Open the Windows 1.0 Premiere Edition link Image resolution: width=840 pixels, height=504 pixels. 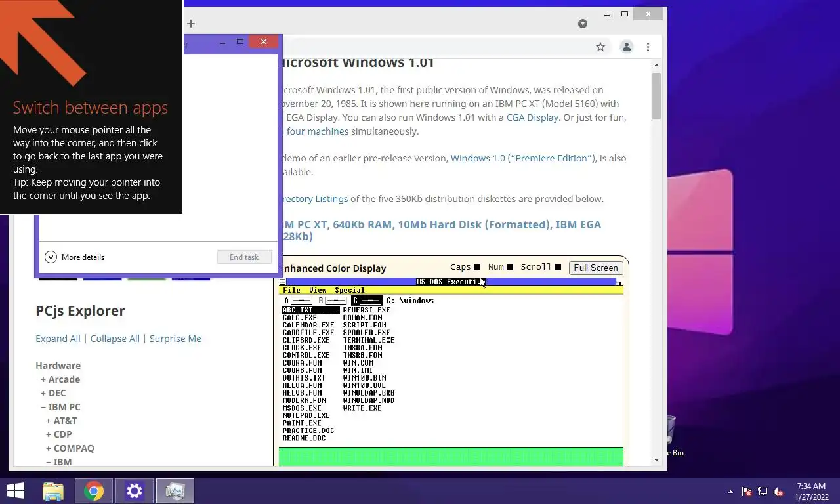[522, 158]
